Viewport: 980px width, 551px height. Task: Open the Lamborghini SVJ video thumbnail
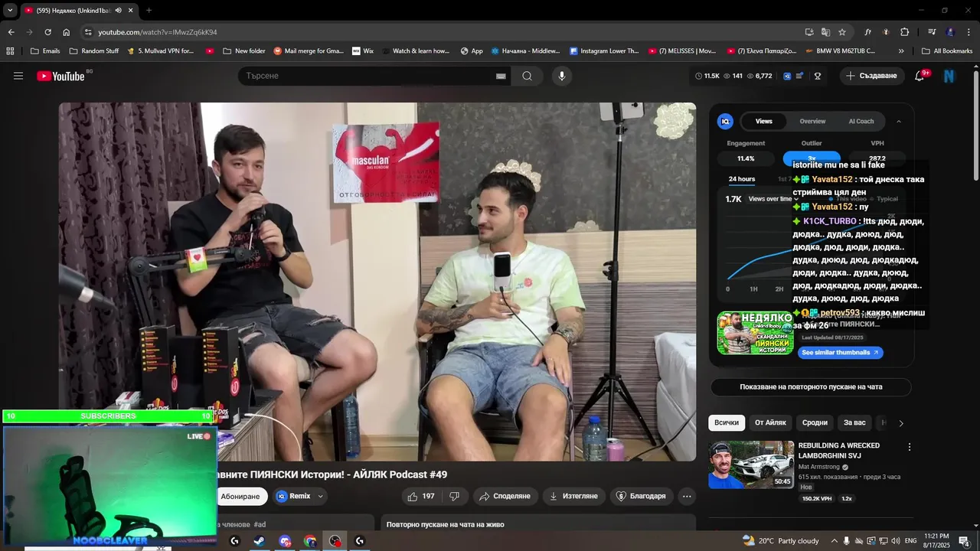pos(751,465)
